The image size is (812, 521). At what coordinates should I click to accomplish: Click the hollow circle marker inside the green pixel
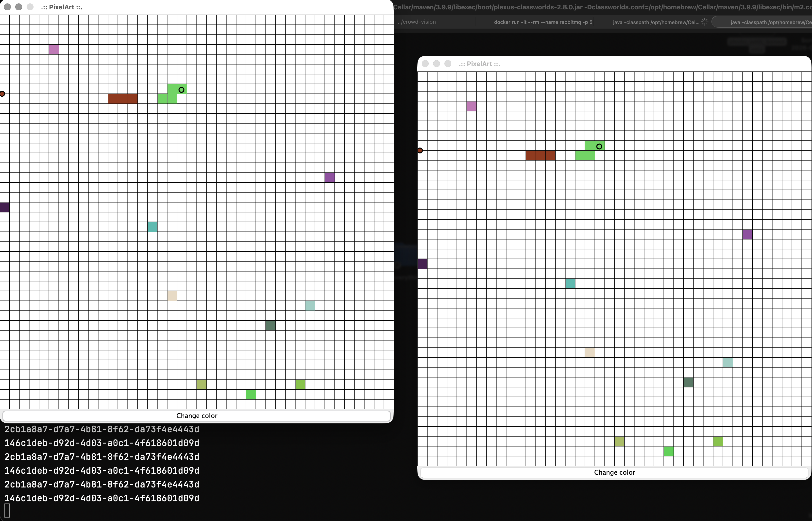tap(181, 89)
